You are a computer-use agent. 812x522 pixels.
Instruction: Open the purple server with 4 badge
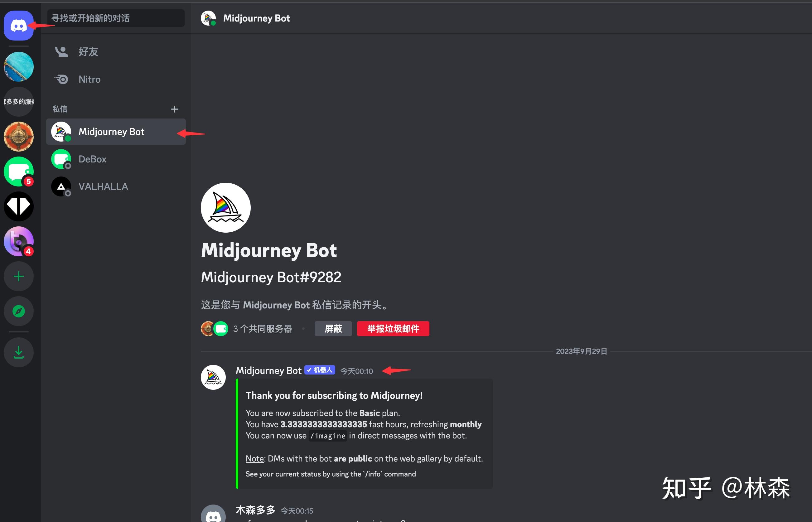[x=19, y=241]
